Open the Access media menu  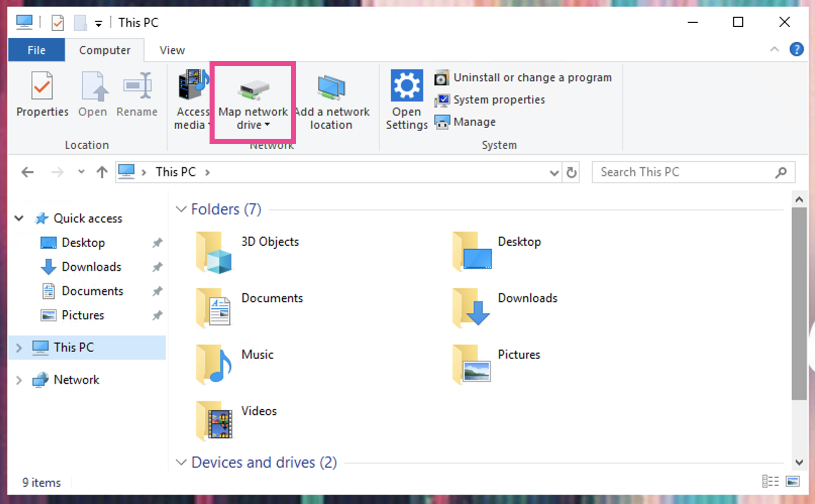[x=192, y=99]
